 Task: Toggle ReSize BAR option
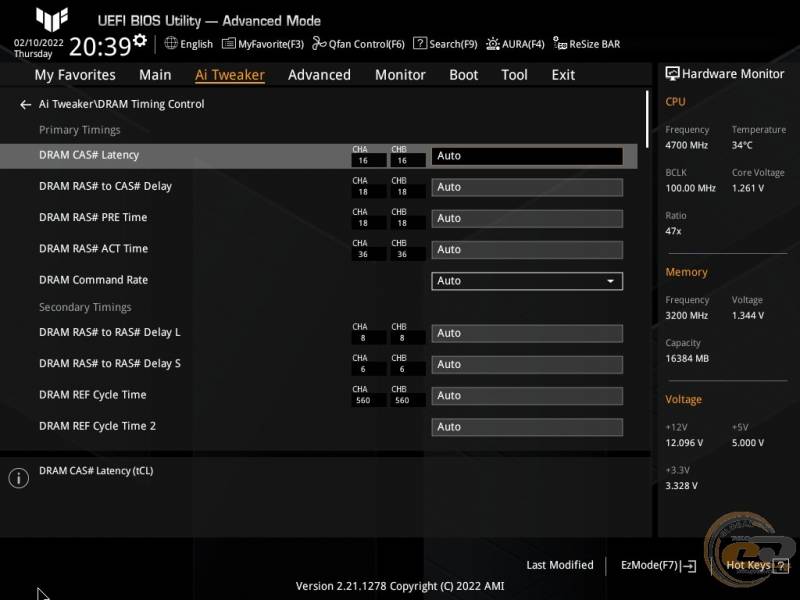[587, 44]
